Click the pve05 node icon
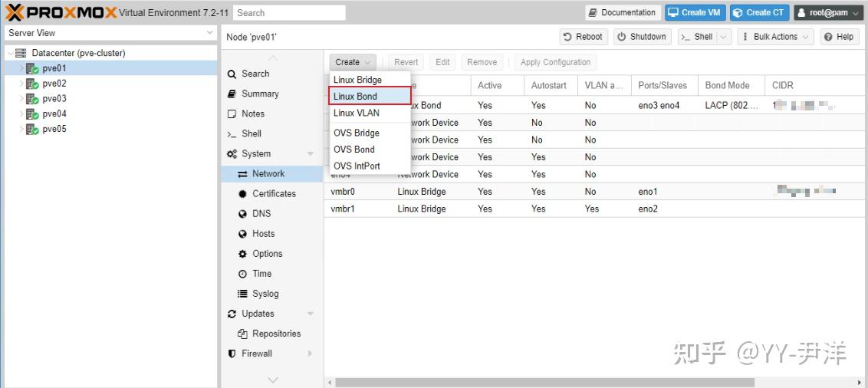 click(x=32, y=129)
